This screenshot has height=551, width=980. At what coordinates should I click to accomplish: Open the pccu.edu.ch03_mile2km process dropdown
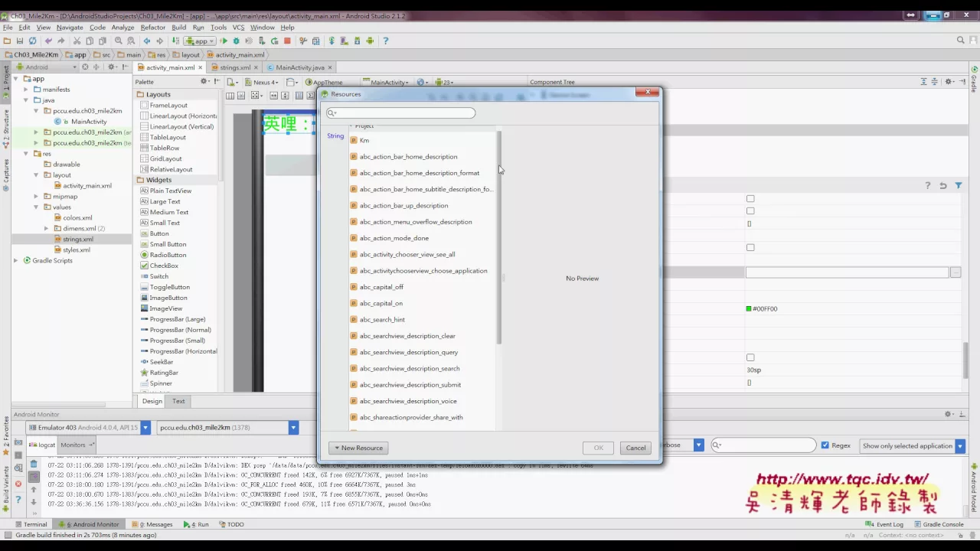pos(293,428)
